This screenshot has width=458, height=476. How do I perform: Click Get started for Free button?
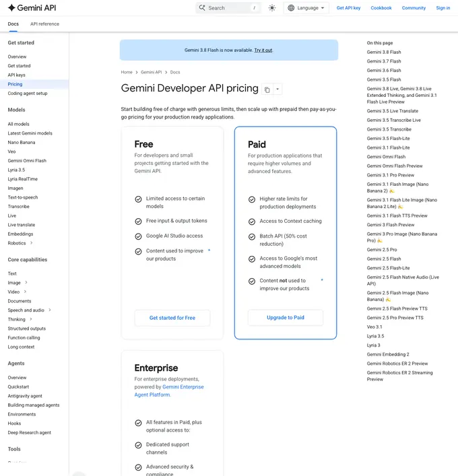pos(172,318)
